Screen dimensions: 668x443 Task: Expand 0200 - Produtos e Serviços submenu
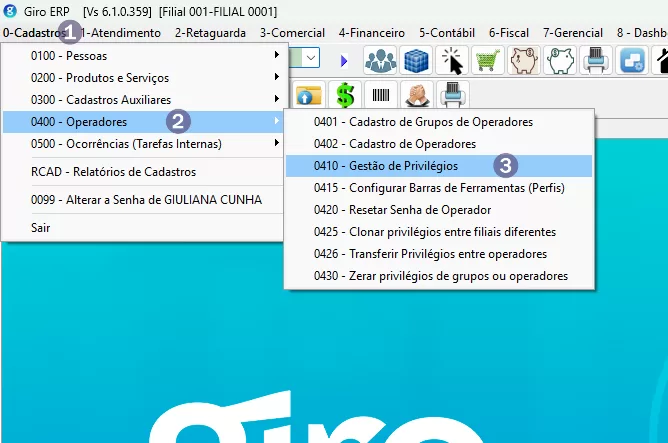coord(140,77)
